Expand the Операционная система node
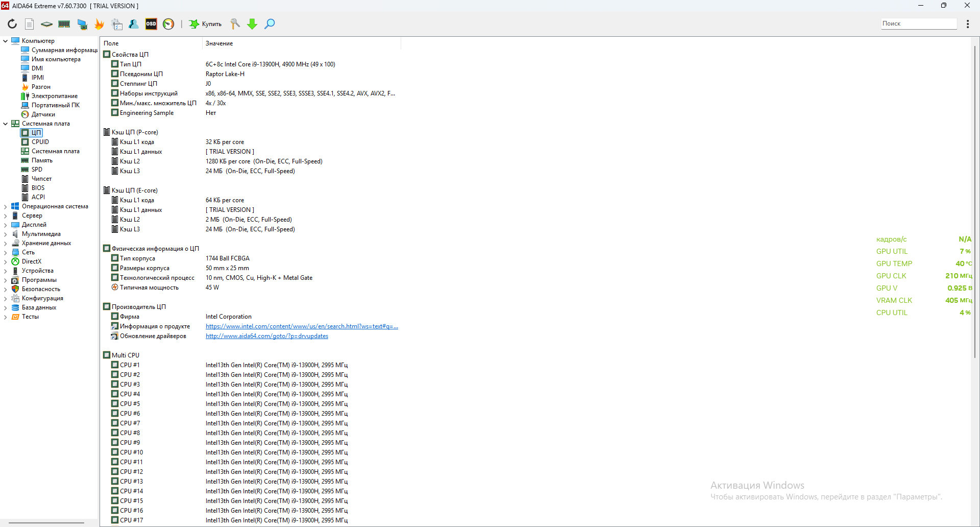The height and width of the screenshot is (527, 980). click(6, 206)
